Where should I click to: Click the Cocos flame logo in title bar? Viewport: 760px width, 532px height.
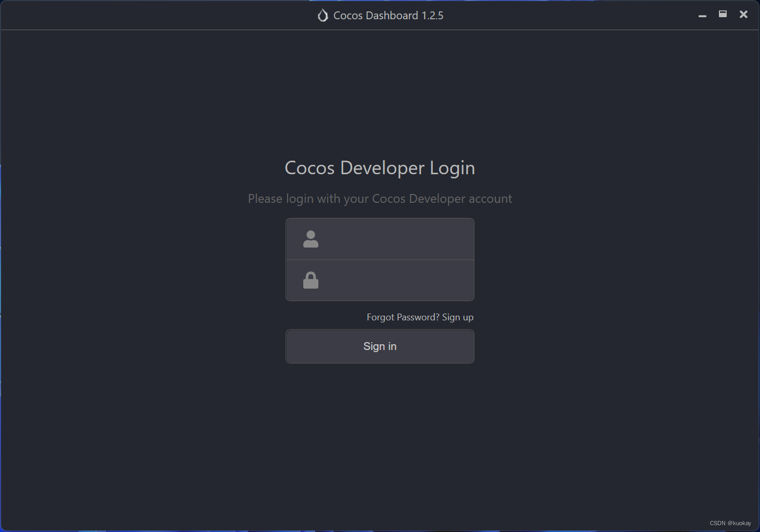[323, 16]
